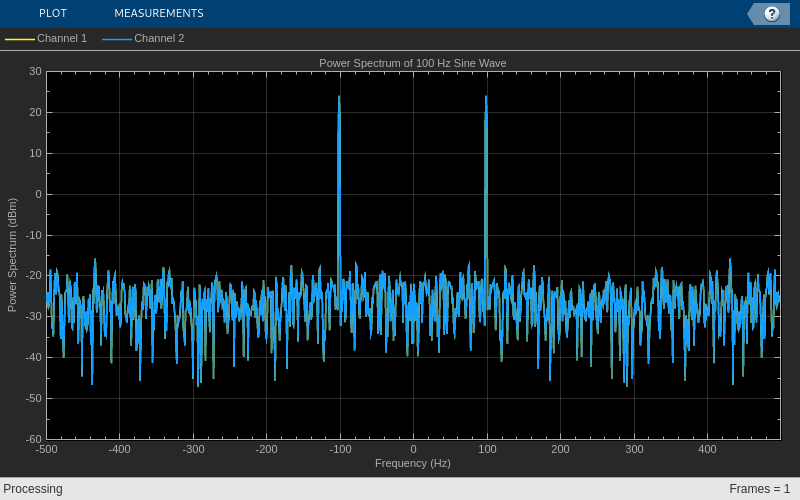
Task: Click the y-axis tick label '-60'
Action: click(34, 439)
